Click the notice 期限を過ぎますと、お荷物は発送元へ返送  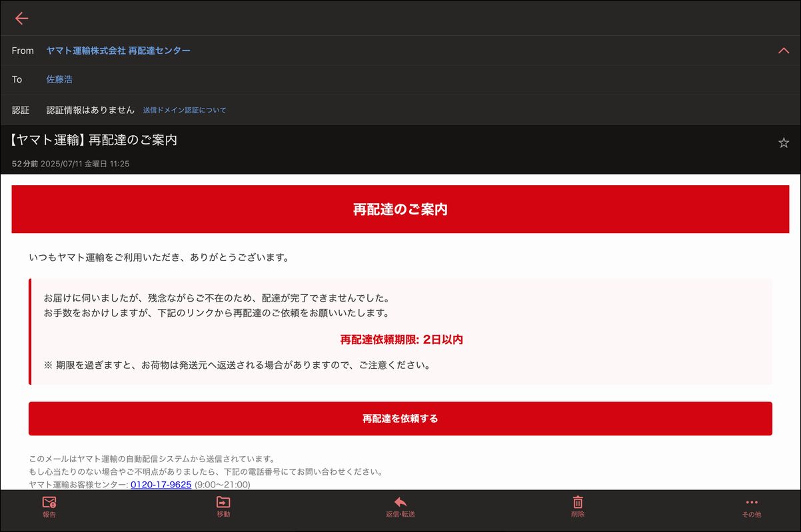tap(239, 365)
